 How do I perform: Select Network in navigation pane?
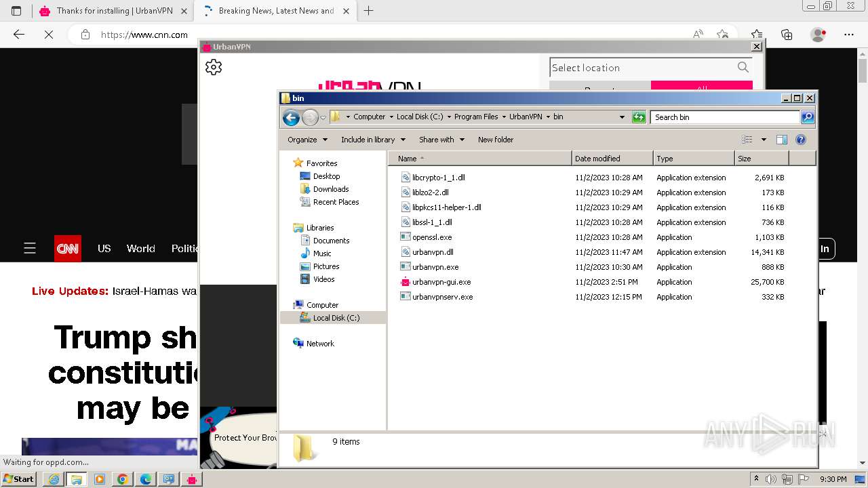pyautogui.click(x=320, y=344)
